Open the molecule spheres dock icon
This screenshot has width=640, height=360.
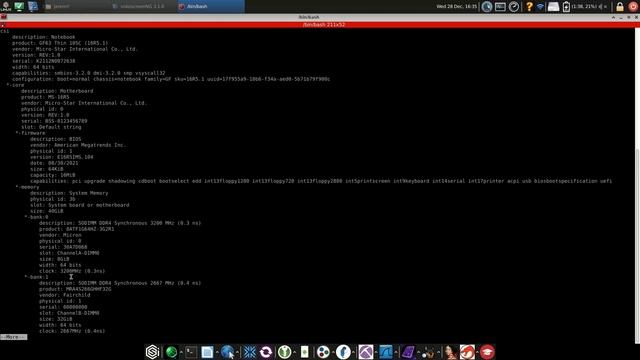coord(428,352)
